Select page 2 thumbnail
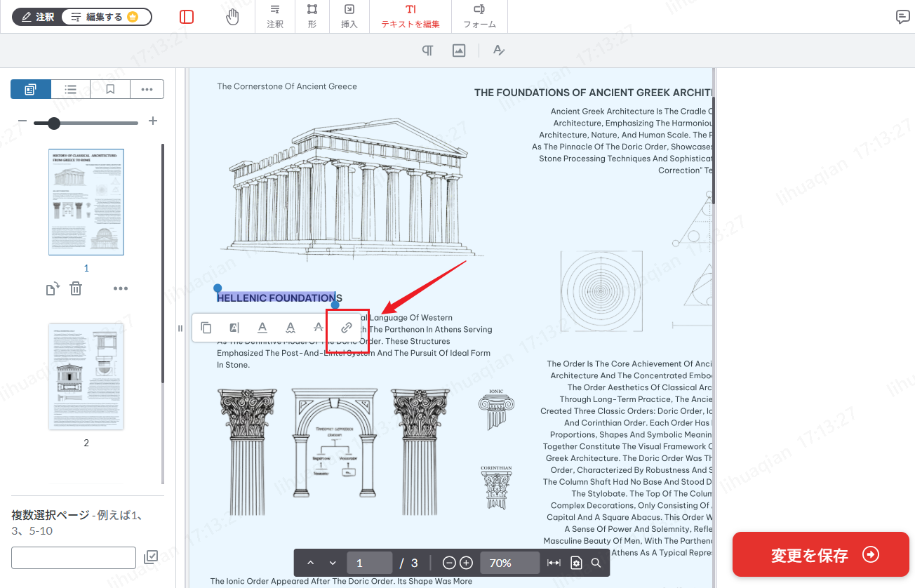 click(x=86, y=377)
